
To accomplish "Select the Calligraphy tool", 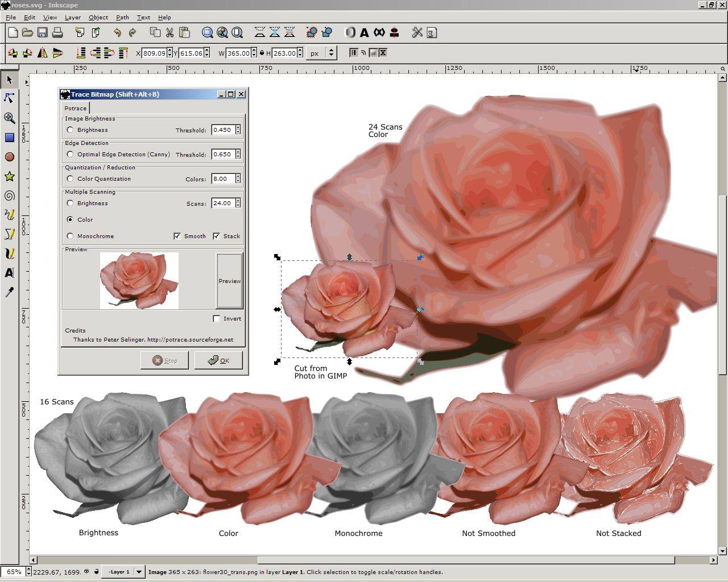I will click(x=9, y=253).
